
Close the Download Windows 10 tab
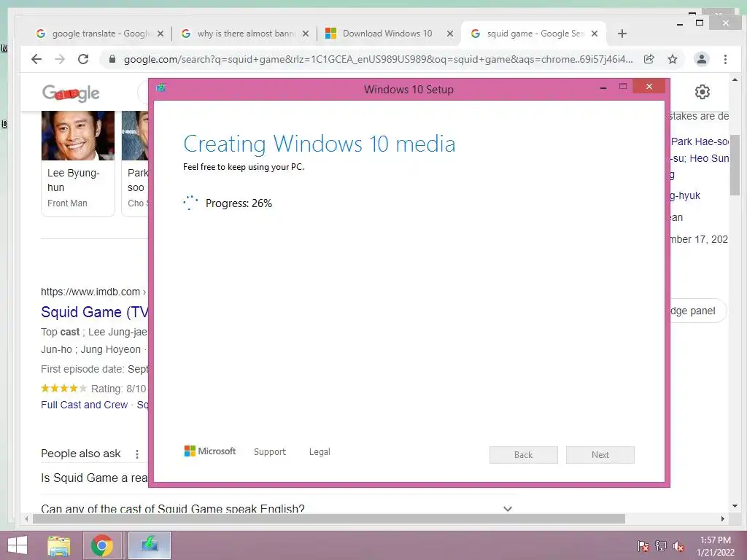449,34
